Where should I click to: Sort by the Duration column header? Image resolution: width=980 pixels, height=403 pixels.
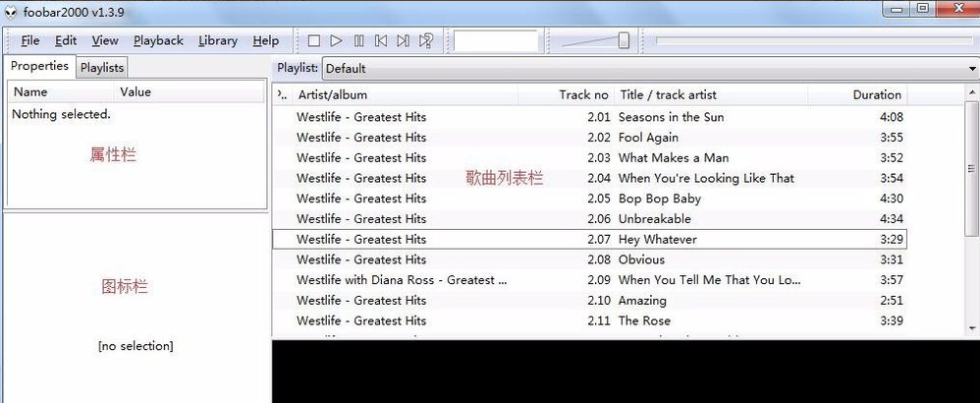(857, 95)
